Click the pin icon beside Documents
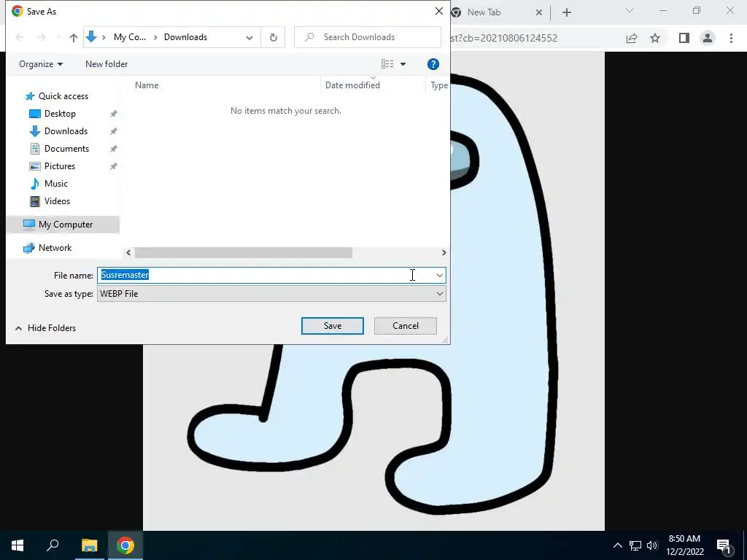The height and width of the screenshot is (560, 747). [113, 149]
